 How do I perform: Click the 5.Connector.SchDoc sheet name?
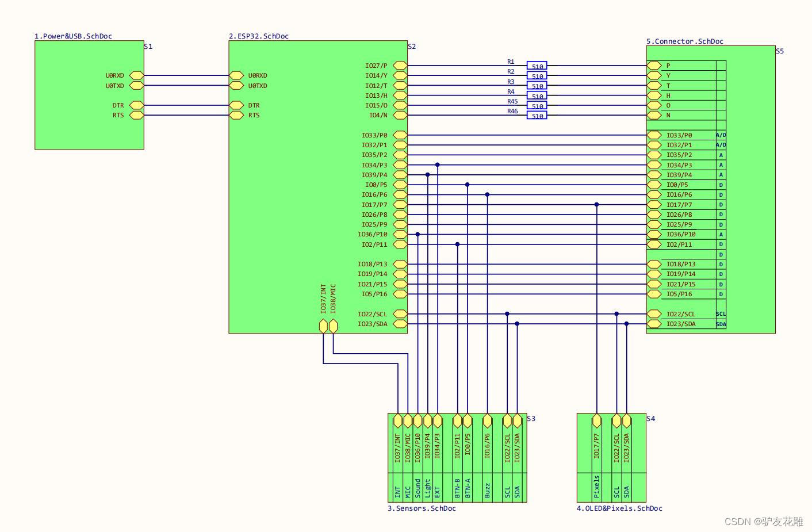(685, 41)
